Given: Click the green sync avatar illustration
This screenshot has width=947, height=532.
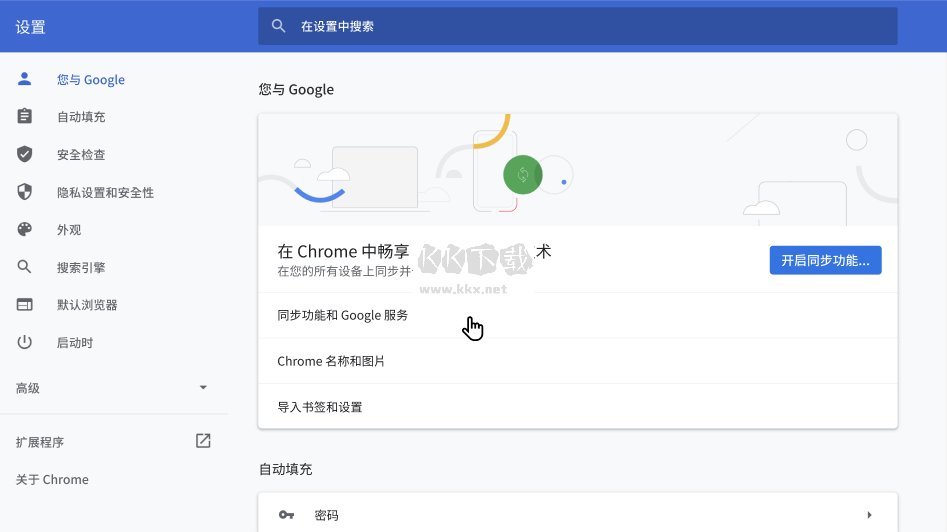Looking at the screenshot, I should pyautogui.click(x=522, y=175).
